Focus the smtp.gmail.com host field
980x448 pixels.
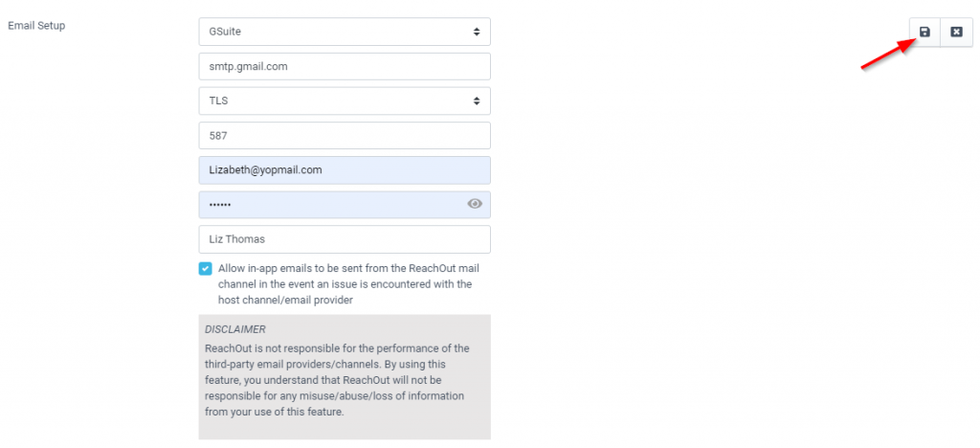345,66
